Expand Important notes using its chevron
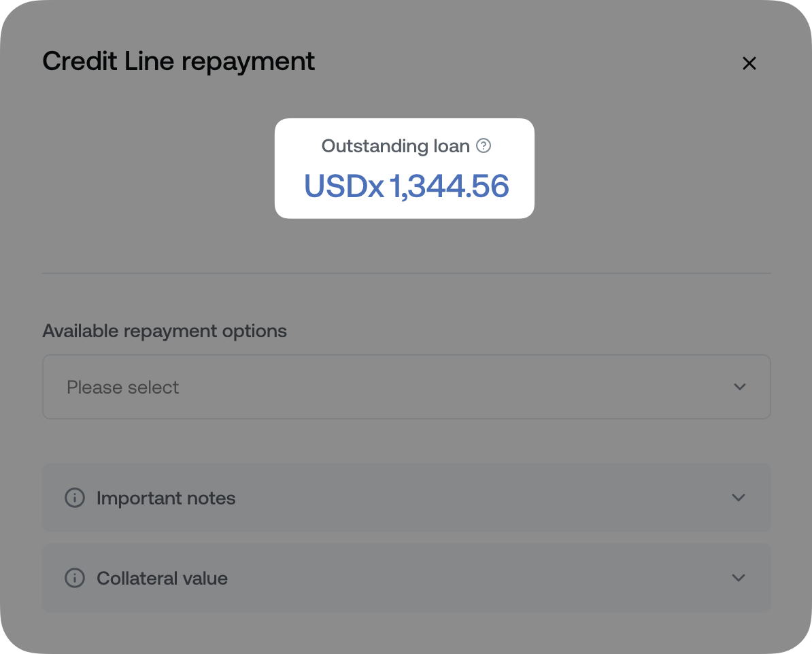Screen dimensions: 812x654 pos(738,498)
